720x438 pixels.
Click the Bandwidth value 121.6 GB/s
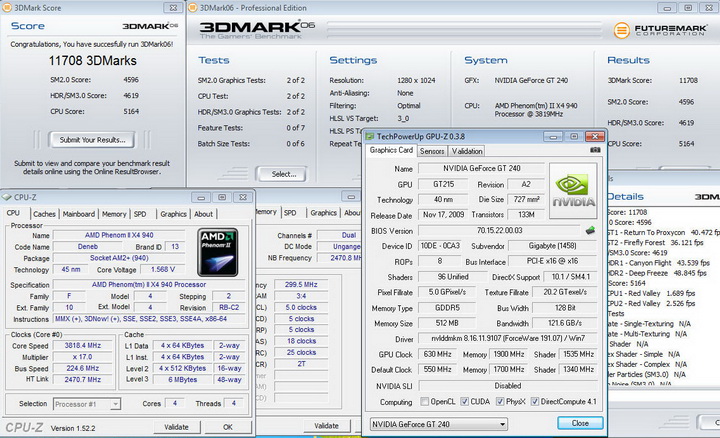click(565, 323)
